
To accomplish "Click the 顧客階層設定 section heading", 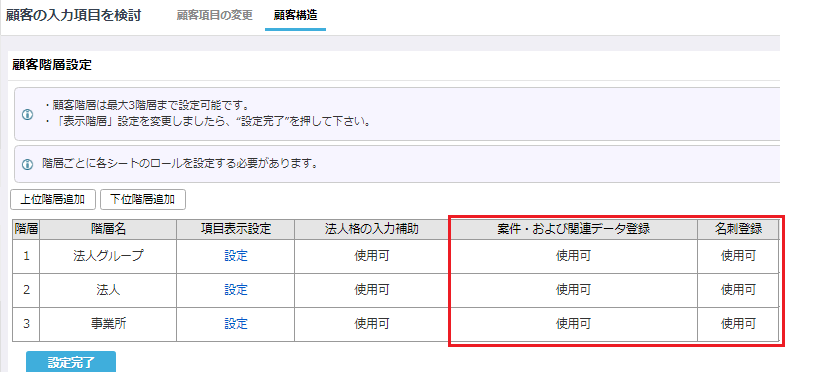I will [x=51, y=65].
